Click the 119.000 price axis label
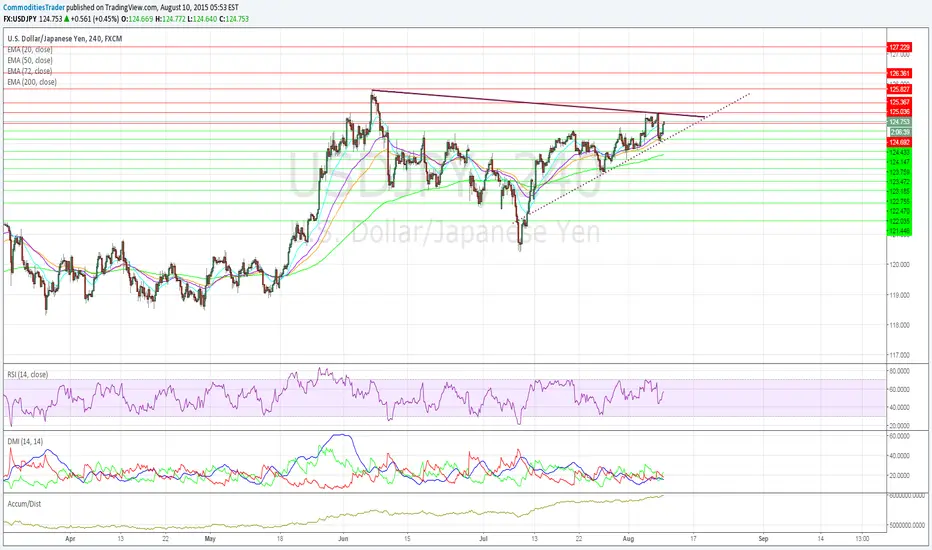This screenshot has height=550, width=932. click(x=899, y=295)
